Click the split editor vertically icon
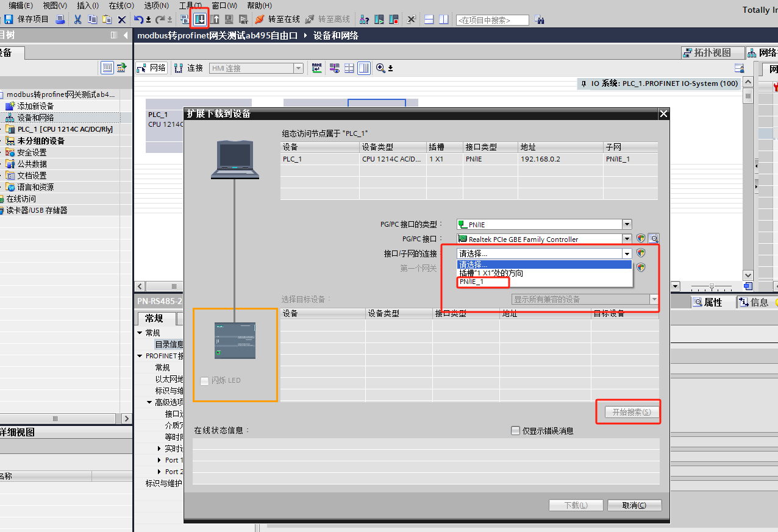This screenshot has height=532, width=778. tap(444, 20)
